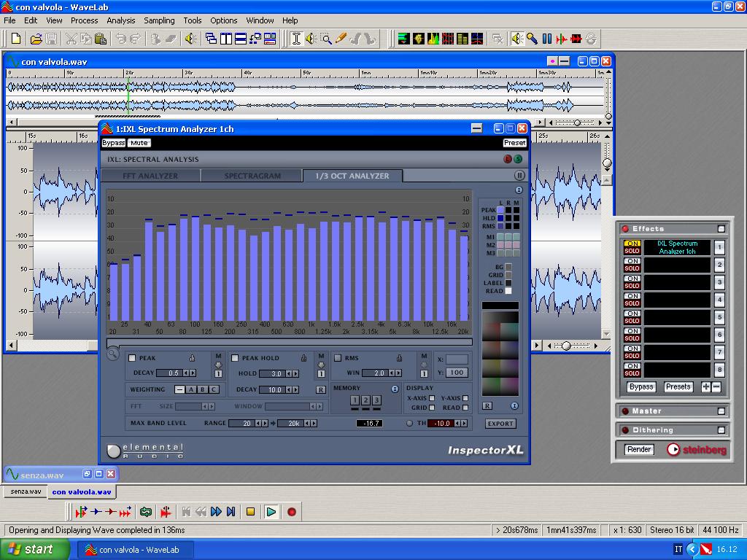Click the tile windows vertically icon
Image resolution: width=747 pixels, height=560 pixels.
pos(226,39)
